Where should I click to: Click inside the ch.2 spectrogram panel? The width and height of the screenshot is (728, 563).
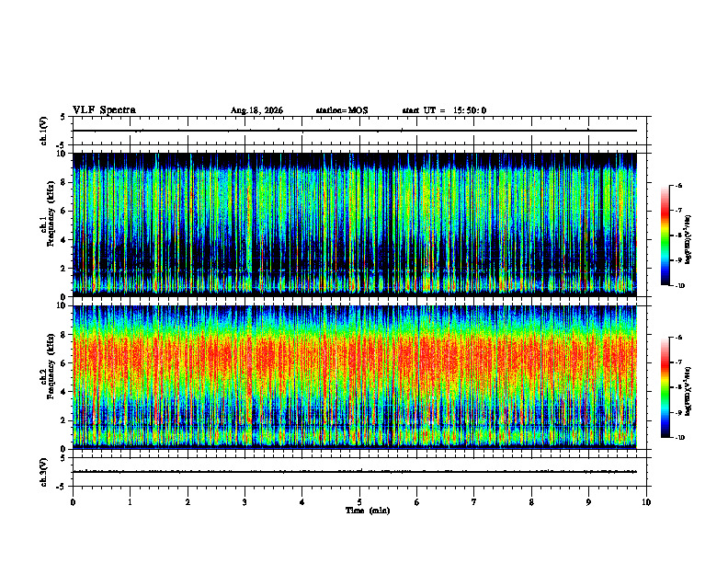[x=355, y=377]
